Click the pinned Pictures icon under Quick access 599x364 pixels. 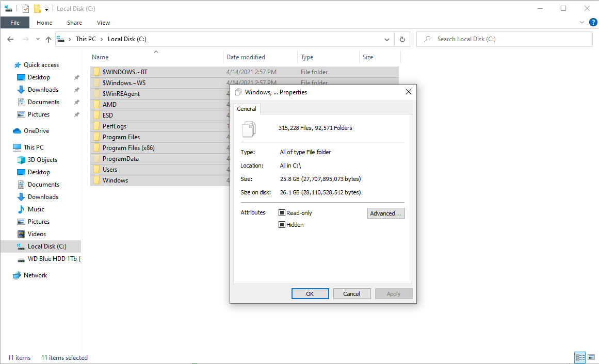pos(21,114)
